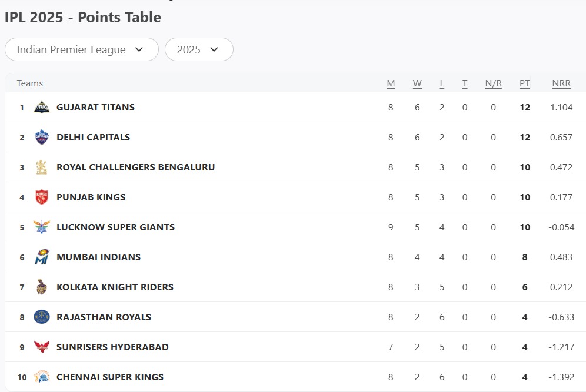Open PUNJAB KINGS team name
Viewport: 586px width, 392px height.
[91, 197]
